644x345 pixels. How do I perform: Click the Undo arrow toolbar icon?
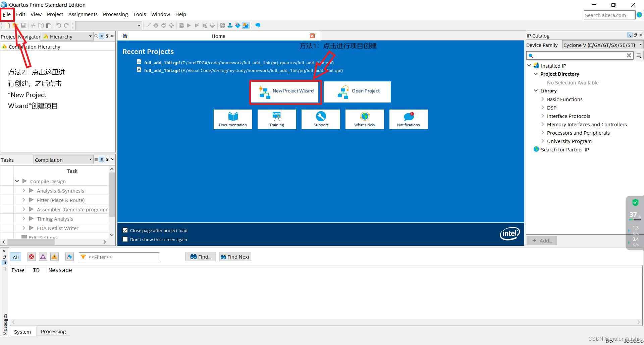tap(59, 25)
